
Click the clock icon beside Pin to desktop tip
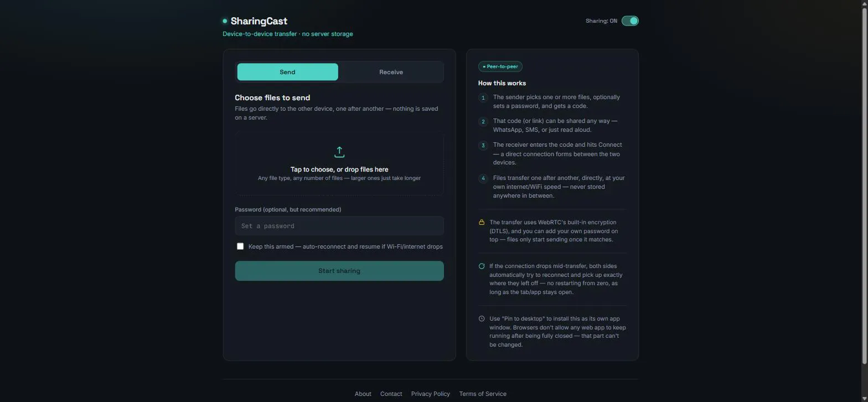pos(482,319)
